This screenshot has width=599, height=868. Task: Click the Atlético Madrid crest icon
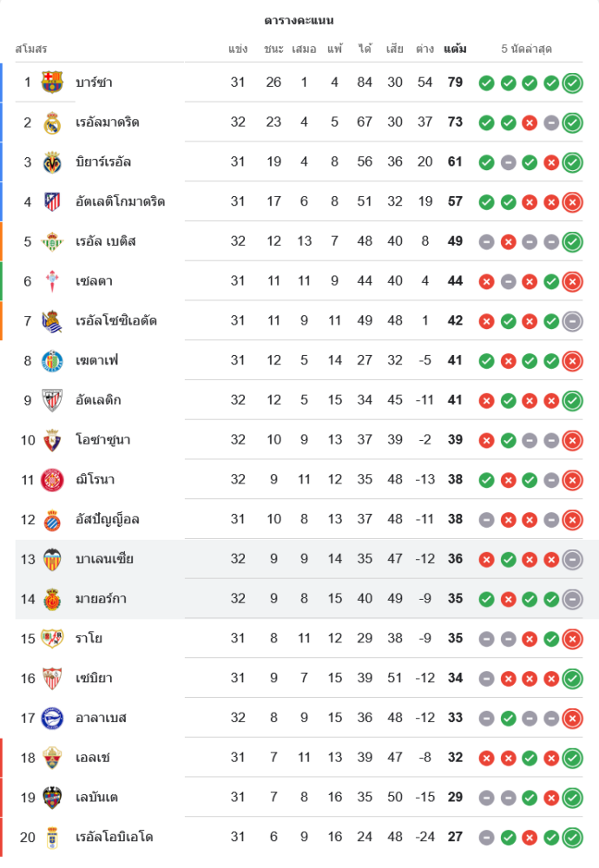pyautogui.click(x=52, y=201)
